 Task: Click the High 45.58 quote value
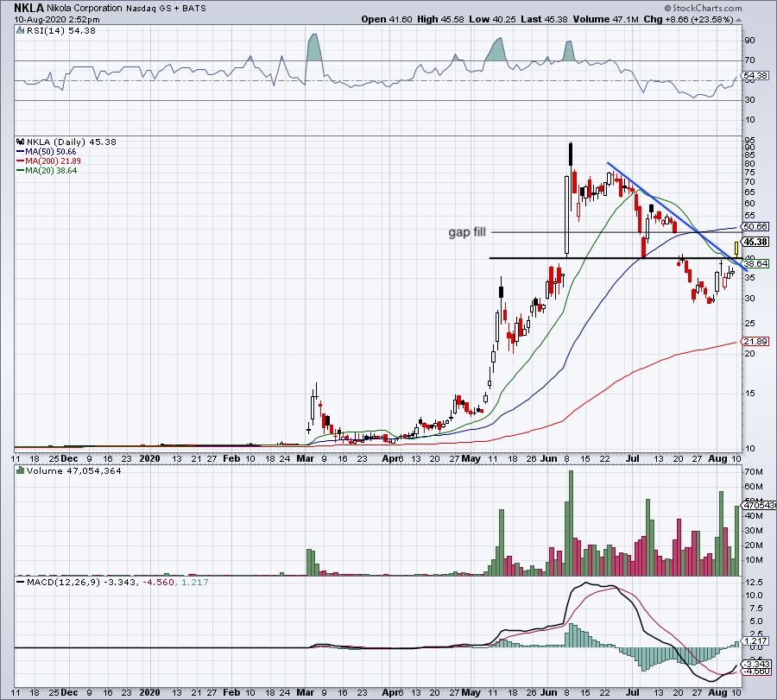pyautogui.click(x=440, y=19)
